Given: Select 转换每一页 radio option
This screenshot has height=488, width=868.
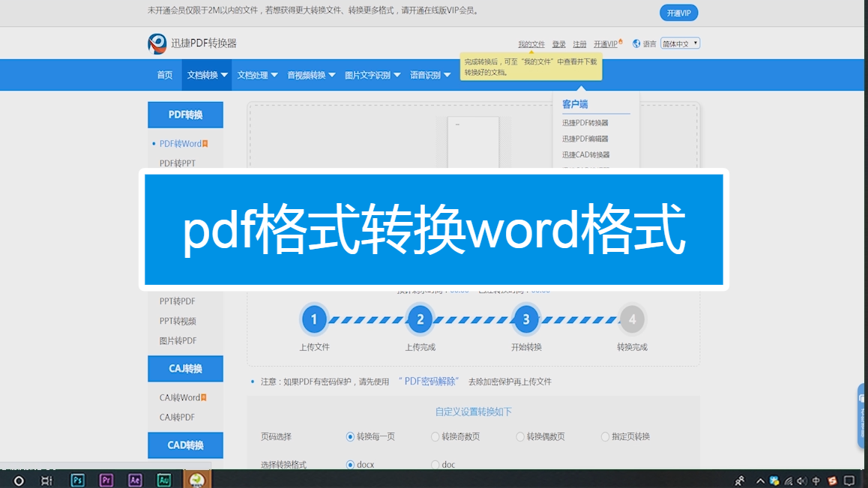Looking at the screenshot, I should click(x=350, y=437).
